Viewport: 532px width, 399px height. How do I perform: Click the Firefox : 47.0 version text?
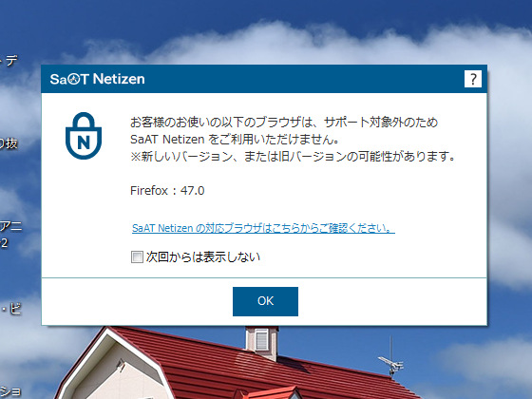[167, 191]
